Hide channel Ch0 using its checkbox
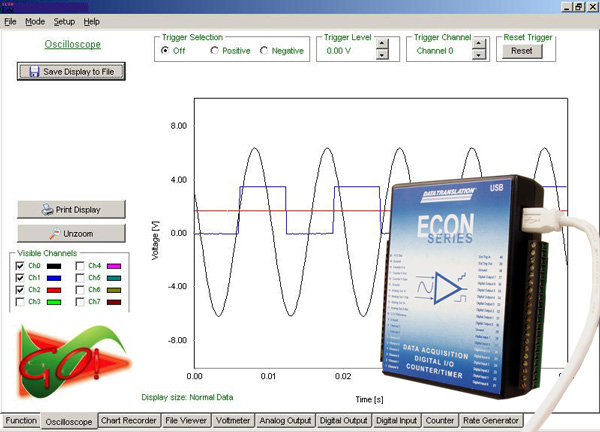Viewport: 600px width, 432px height. pyautogui.click(x=20, y=266)
